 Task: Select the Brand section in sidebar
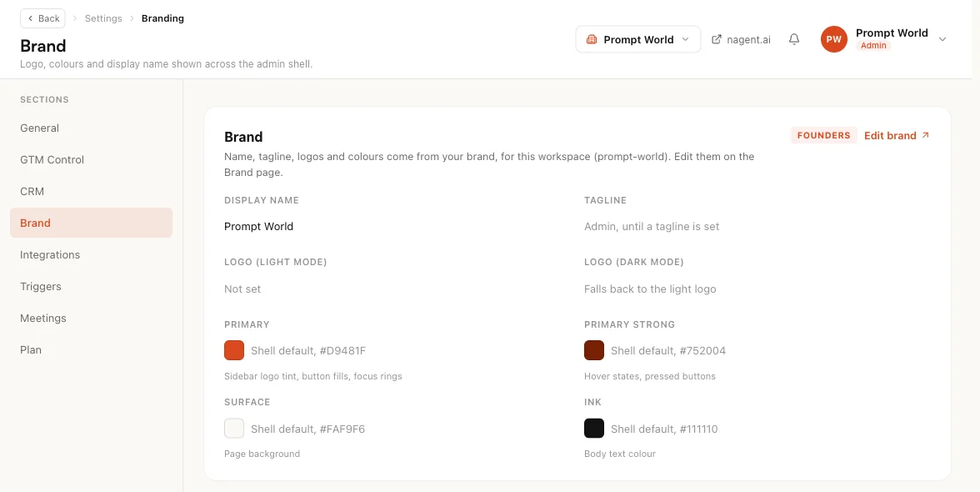pyautogui.click(x=92, y=223)
